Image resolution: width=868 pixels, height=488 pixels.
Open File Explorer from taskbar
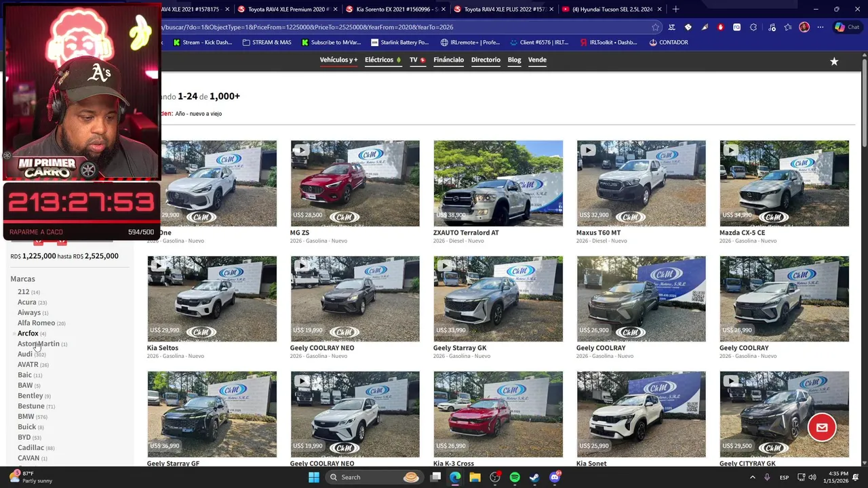475,477
